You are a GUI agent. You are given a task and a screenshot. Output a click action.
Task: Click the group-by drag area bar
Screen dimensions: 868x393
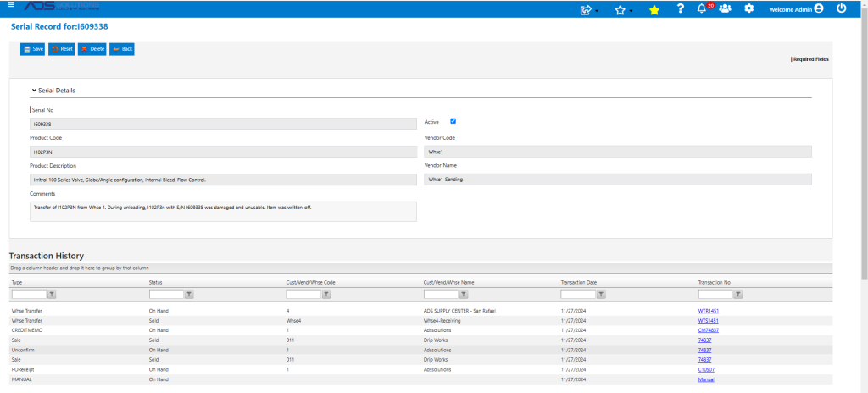click(420, 268)
